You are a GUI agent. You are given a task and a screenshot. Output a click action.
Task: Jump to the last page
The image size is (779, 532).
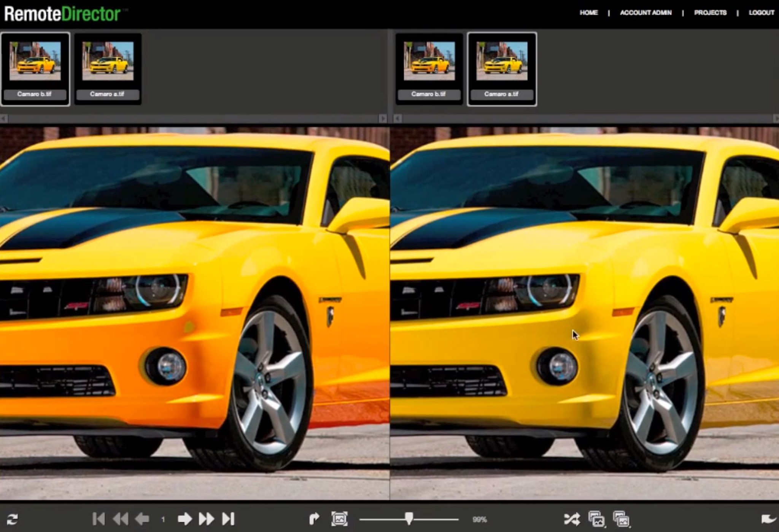(x=229, y=519)
